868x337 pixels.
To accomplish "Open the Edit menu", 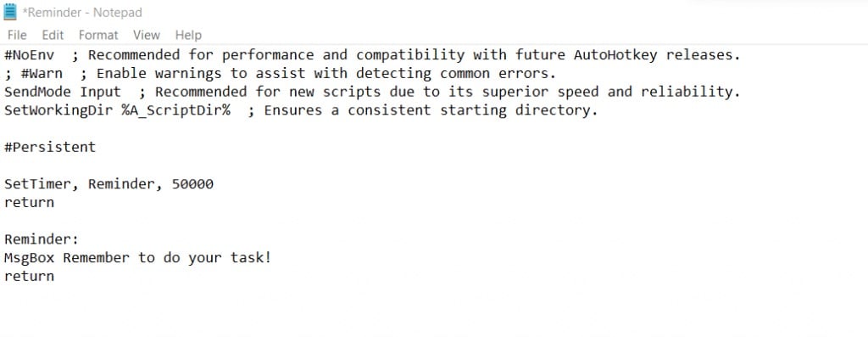I will pos(53,35).
